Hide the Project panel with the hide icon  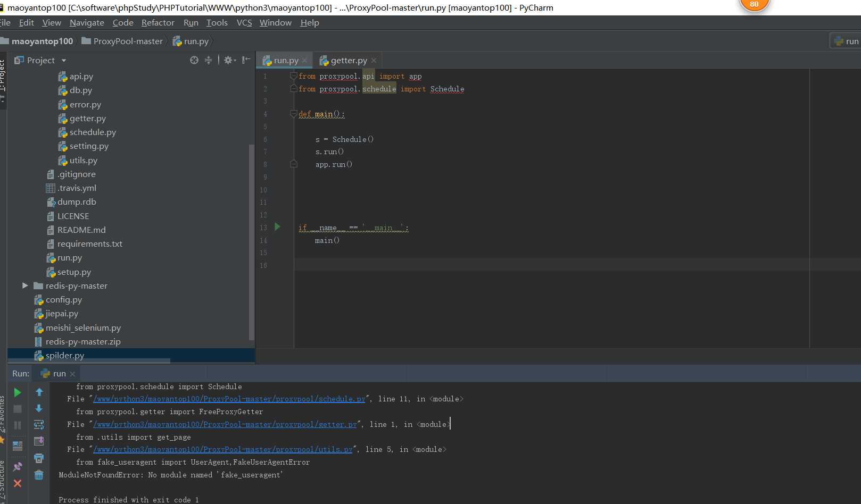246,60
